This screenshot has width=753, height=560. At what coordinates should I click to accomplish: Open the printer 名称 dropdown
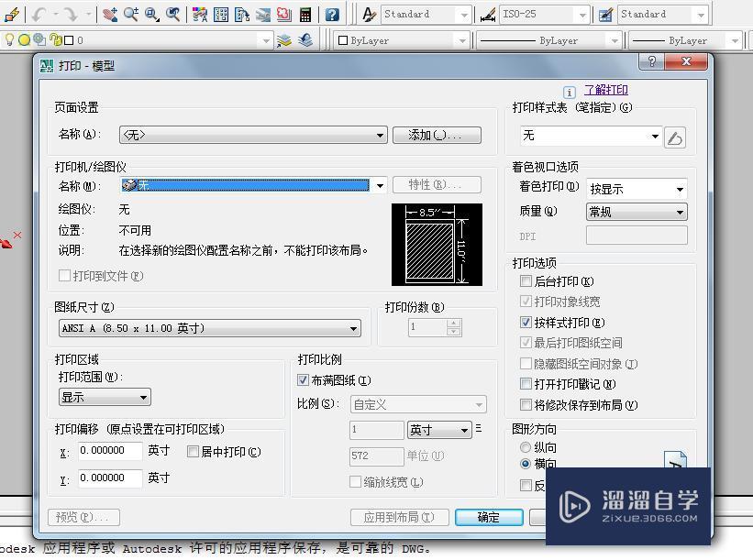coord(380,184)
